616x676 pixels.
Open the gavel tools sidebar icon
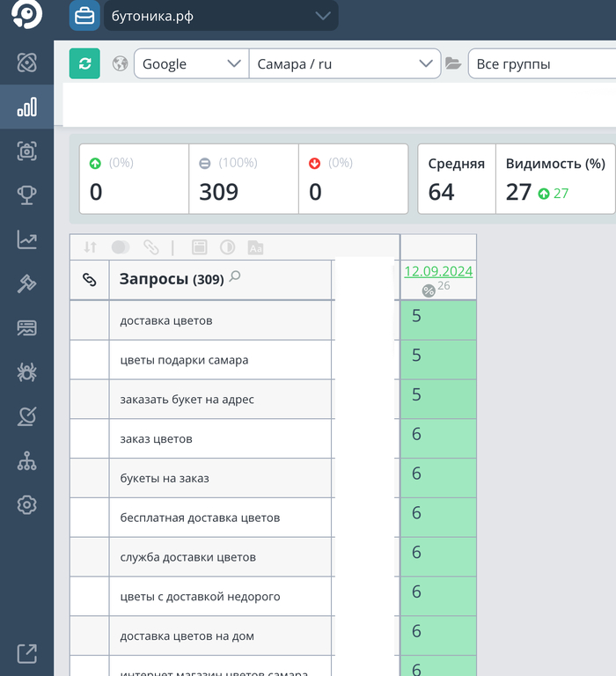[26, 283]
